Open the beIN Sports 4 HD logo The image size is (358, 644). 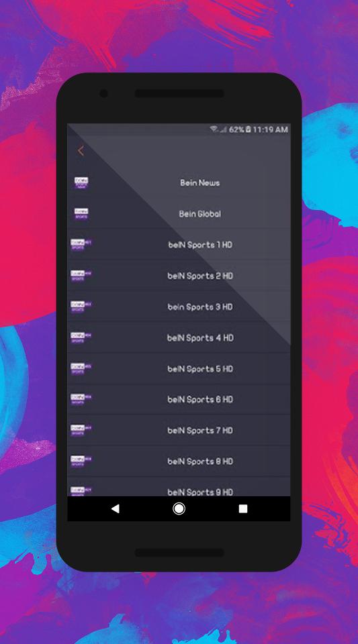coord(81,337)
